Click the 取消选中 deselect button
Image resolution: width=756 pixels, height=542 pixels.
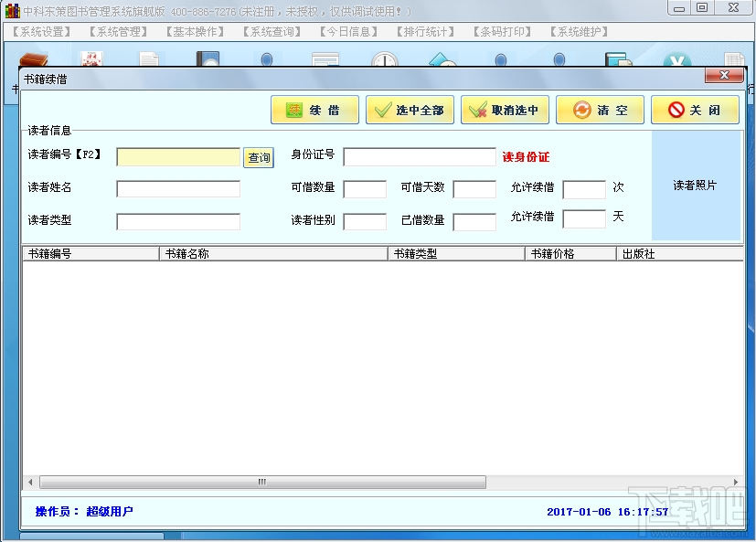point(505,110)
